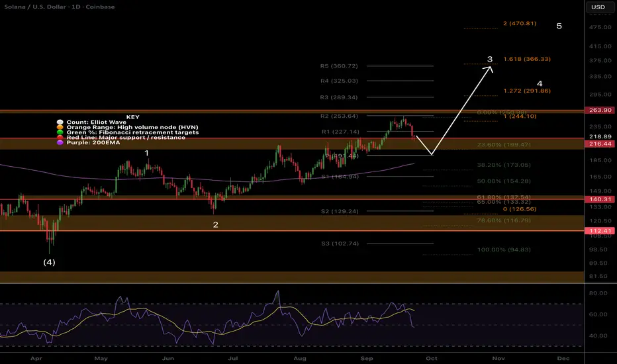Click the orange High volume node key dot
The width and height of the screenshot is (617, 364).
point(60,128)
